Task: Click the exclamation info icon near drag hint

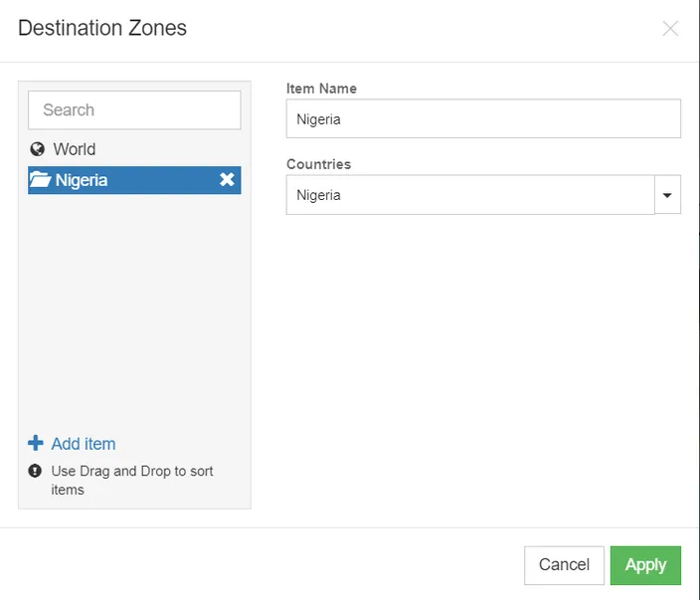Action: [35, 471]
